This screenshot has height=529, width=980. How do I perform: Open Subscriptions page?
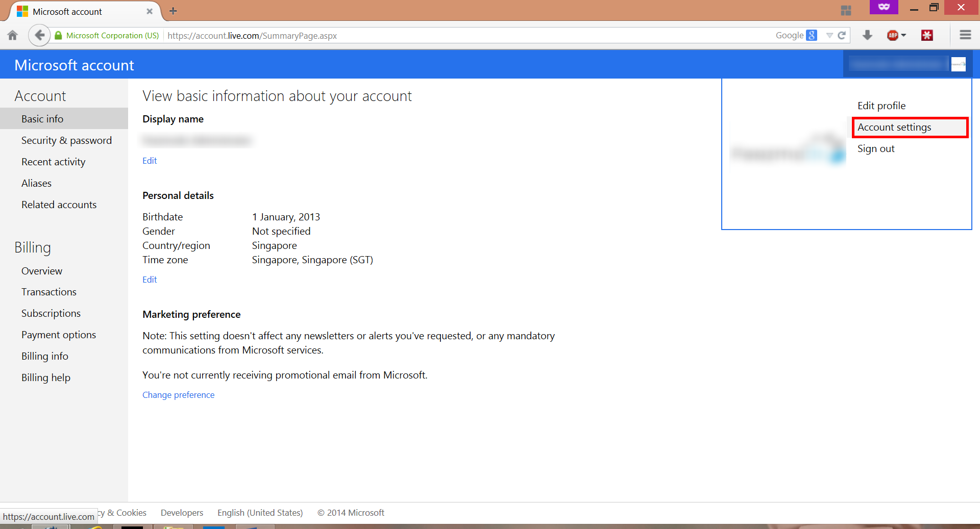[x=51, y=313]
